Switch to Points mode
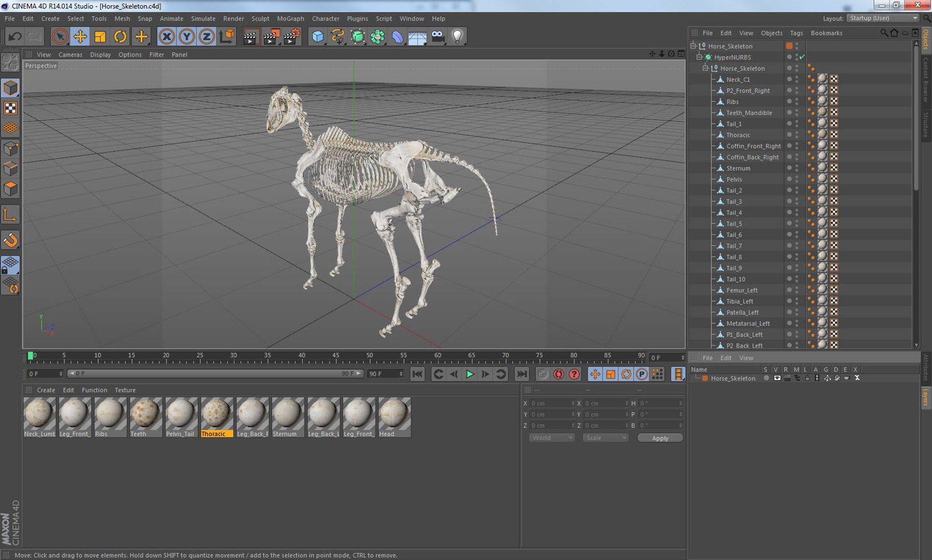Image resolution: width=932 pixels, height=560 pixels. pyautogui.click(x=10, y=149)
